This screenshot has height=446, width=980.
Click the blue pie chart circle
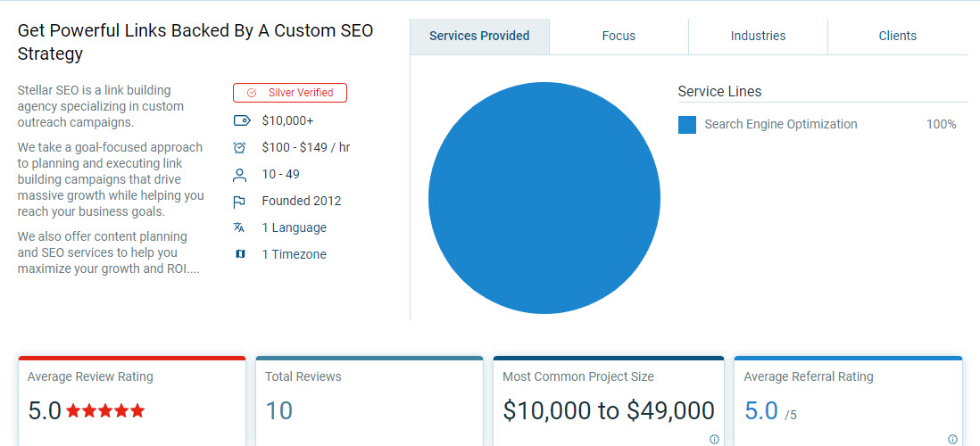tap(544, 198)
